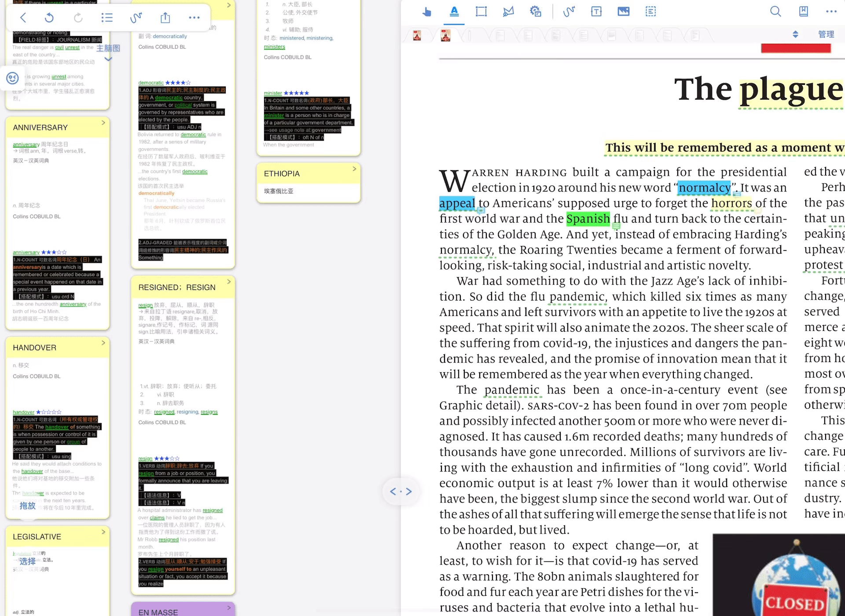Click the 选择 select mode button
Viewport: 845px width, 616px height.
point(27,561)
